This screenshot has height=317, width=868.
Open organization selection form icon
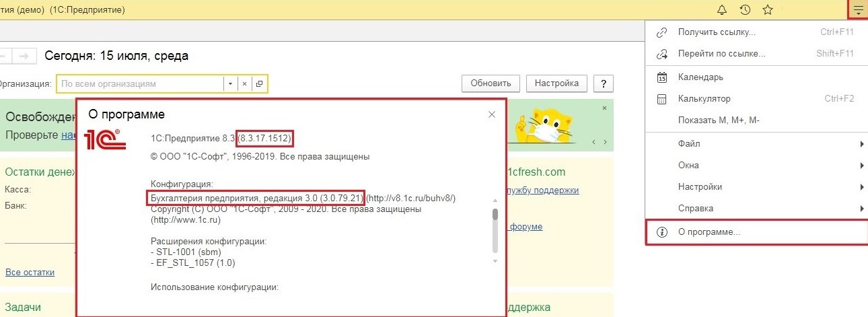click(x=259, y=84)
